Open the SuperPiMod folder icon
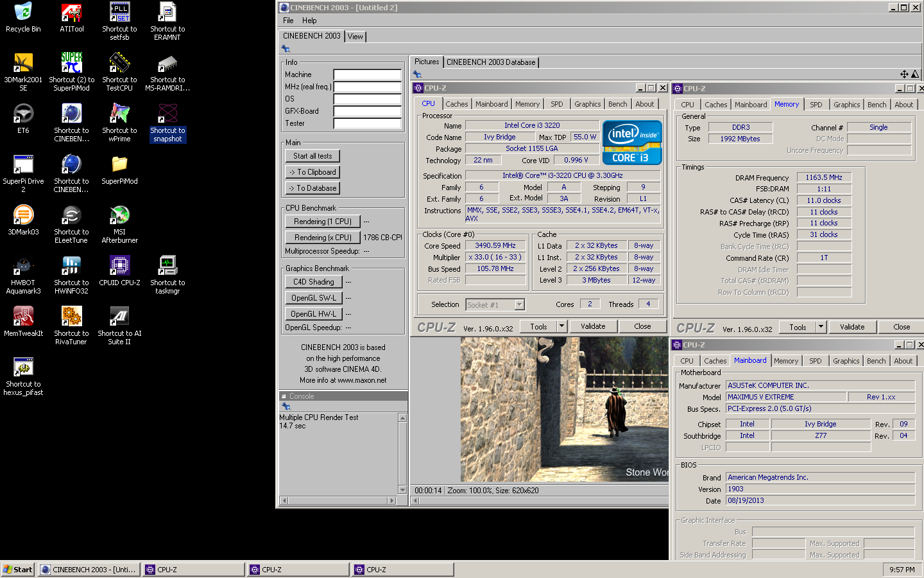The height and width of the screenshot is (578, 924). click(x=119, y=170)
